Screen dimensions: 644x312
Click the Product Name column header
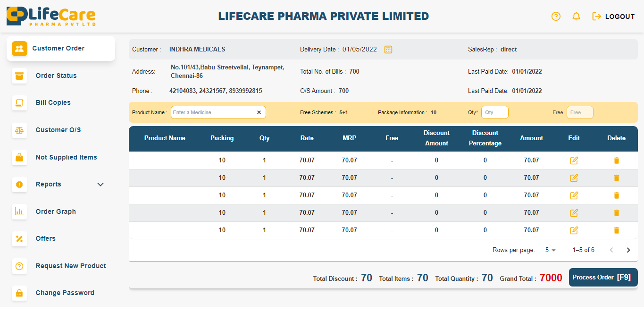(x=165, y=138)
